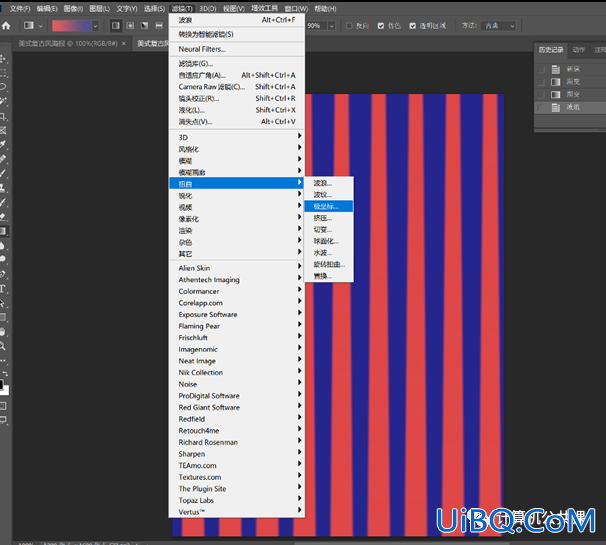Viewport: 606px width, 545px height.
Task: Select angle gradient style icon
Action: (x=145, y=26)
